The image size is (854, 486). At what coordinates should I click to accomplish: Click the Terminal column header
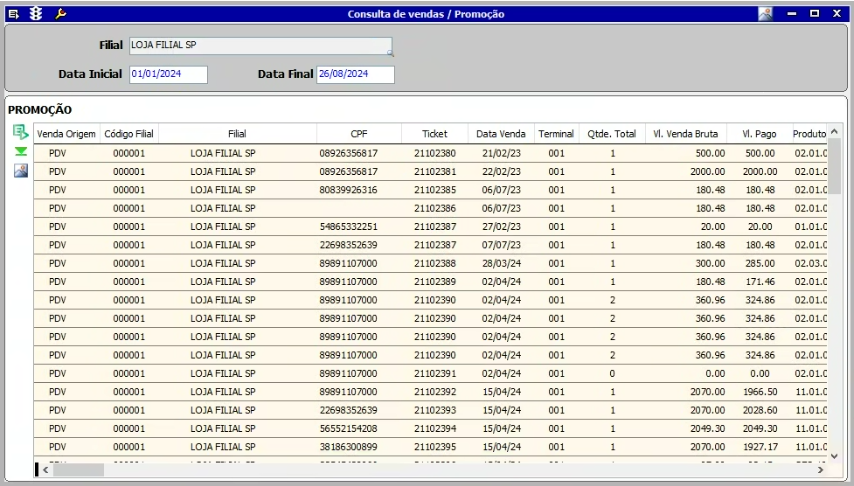(556, 134)
